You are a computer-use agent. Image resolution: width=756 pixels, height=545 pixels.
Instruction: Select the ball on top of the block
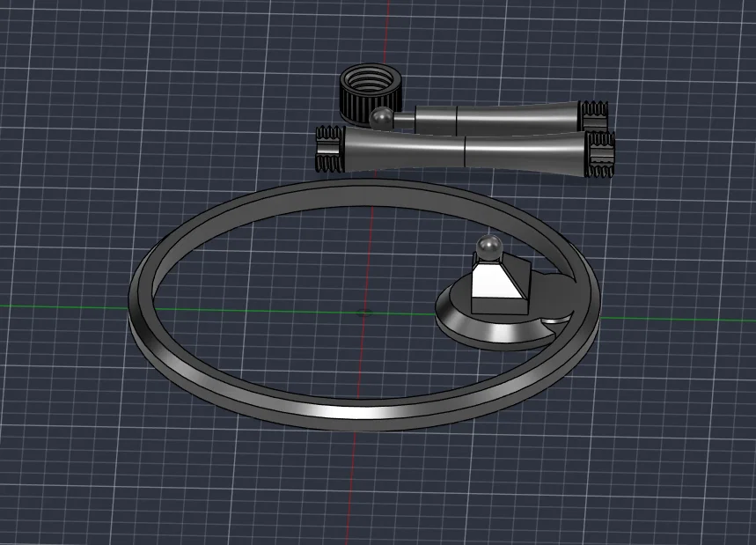pyautogui.click(x=489, y=247)
